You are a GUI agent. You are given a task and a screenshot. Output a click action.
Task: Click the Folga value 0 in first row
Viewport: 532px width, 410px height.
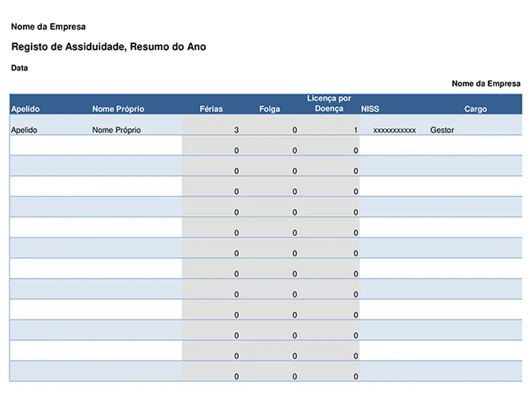point(294,130)
